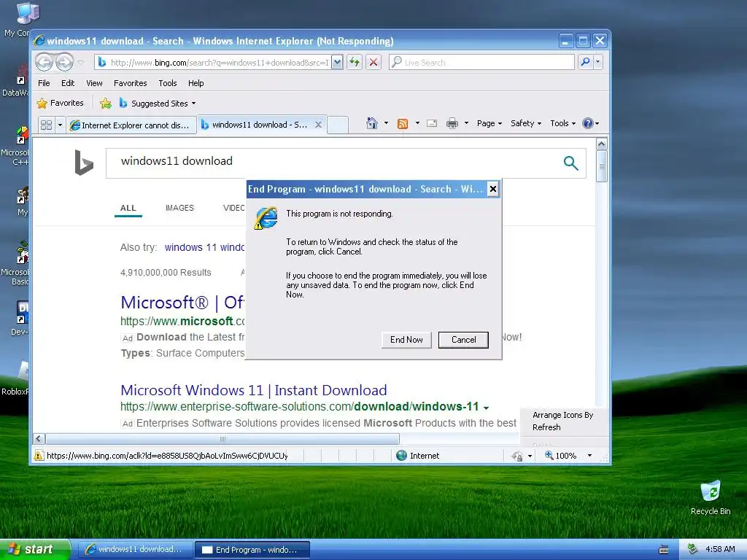Open the zoom level dropdown arrow
Viewport: 747px width, 560px height.
point(589,456)
